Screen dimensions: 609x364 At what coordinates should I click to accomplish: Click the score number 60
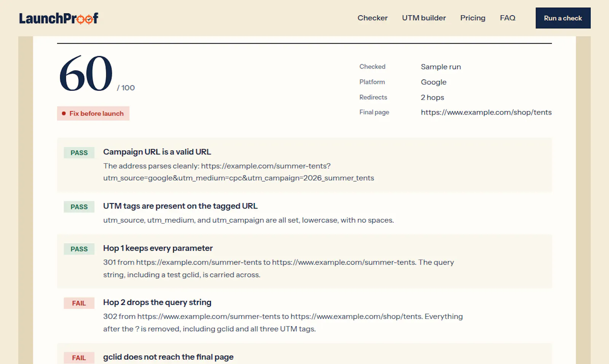click(x=86, y=73)
